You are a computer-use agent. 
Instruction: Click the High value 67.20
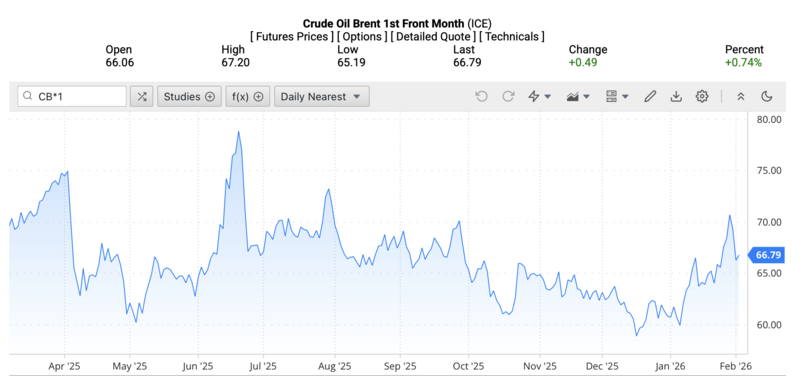[x=235, y=63]
